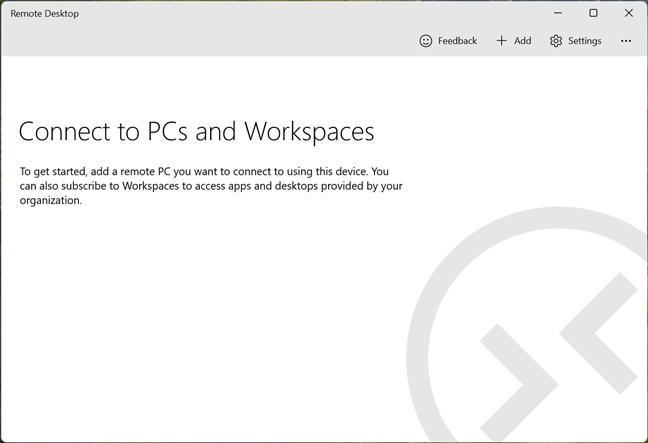Click the word "organization." in the description
648x443 pixels.
coord(51,200)
